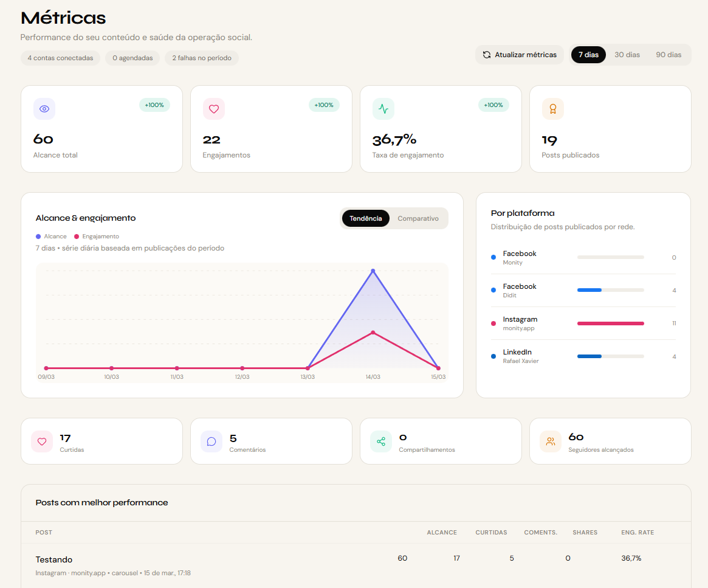Click the 14/03 peak point of Alcance line
Viewport: 708px width, 588px height.
pos(373,271)
